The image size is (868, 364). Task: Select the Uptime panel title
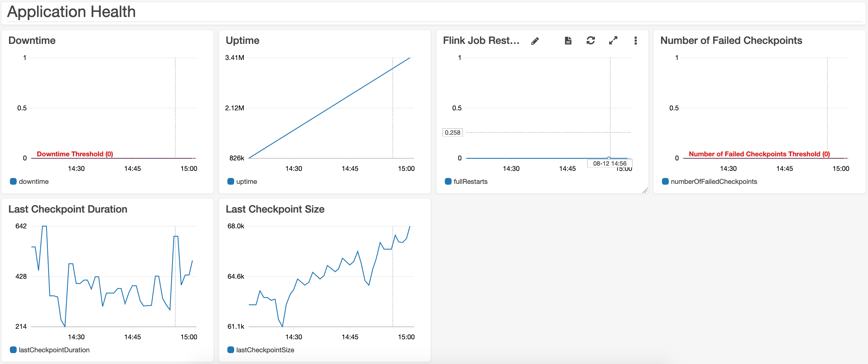click(242, 40)
